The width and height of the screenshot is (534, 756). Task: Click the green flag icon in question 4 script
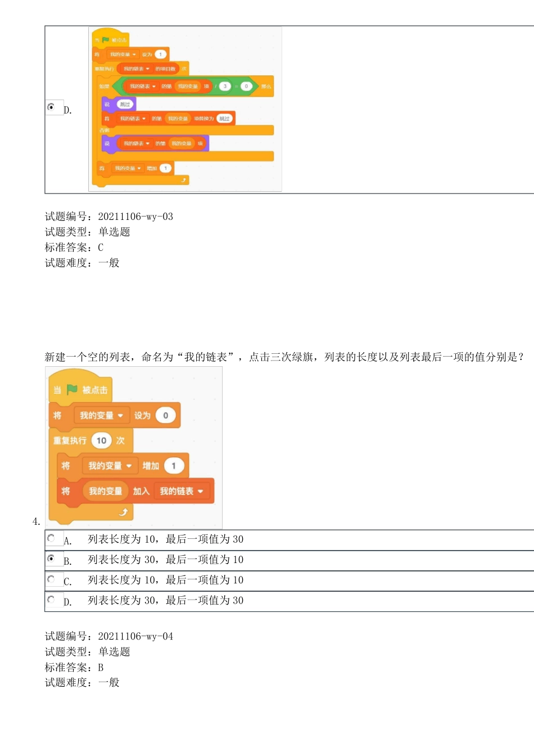pos(72,389)
